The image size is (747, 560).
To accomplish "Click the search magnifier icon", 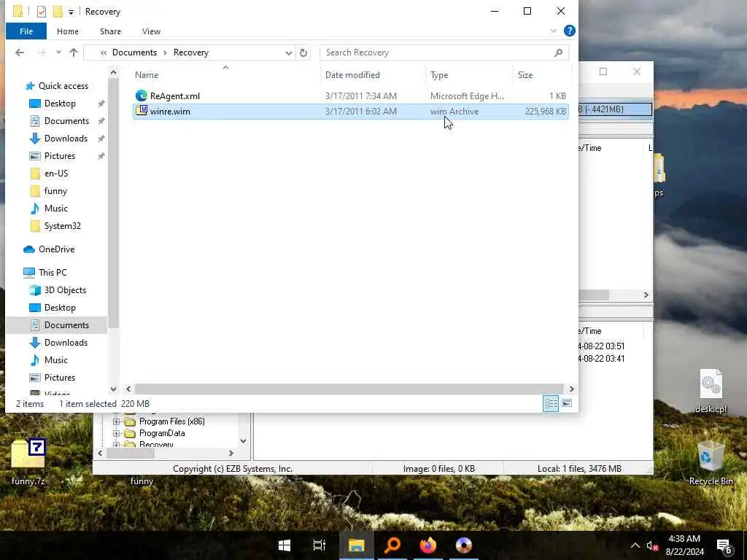I will 558,52.
